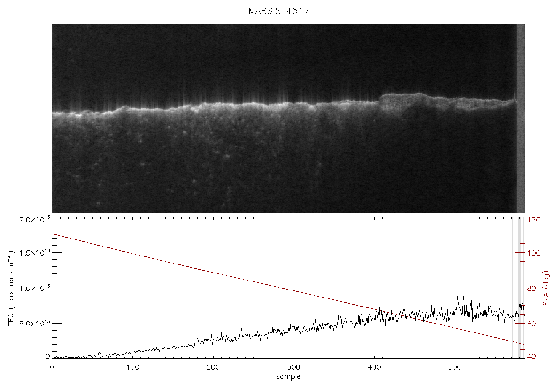The image size is (558, 392).
Task: Click the '200' sample tick label
Action: pos(213,367)
